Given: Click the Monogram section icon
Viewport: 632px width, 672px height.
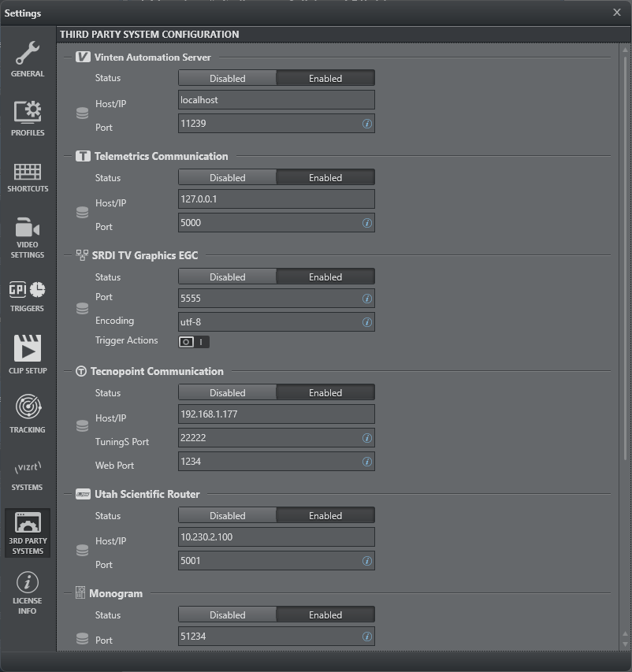Looking at the screenshot, I should 80,592.
